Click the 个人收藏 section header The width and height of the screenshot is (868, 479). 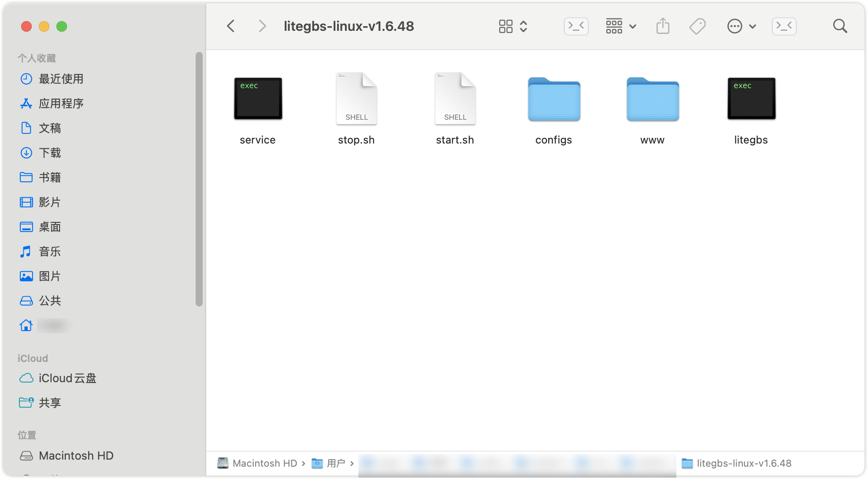click(x=37, y=58)
